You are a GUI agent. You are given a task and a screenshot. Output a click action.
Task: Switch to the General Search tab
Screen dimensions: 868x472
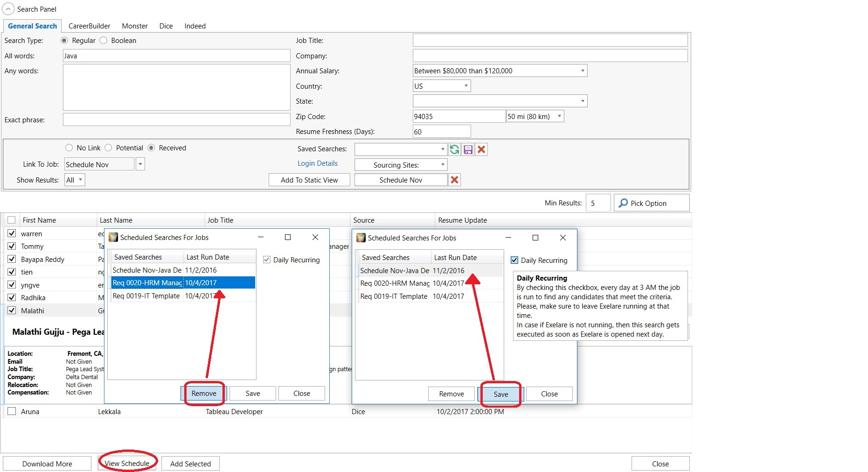coord(33,26)
